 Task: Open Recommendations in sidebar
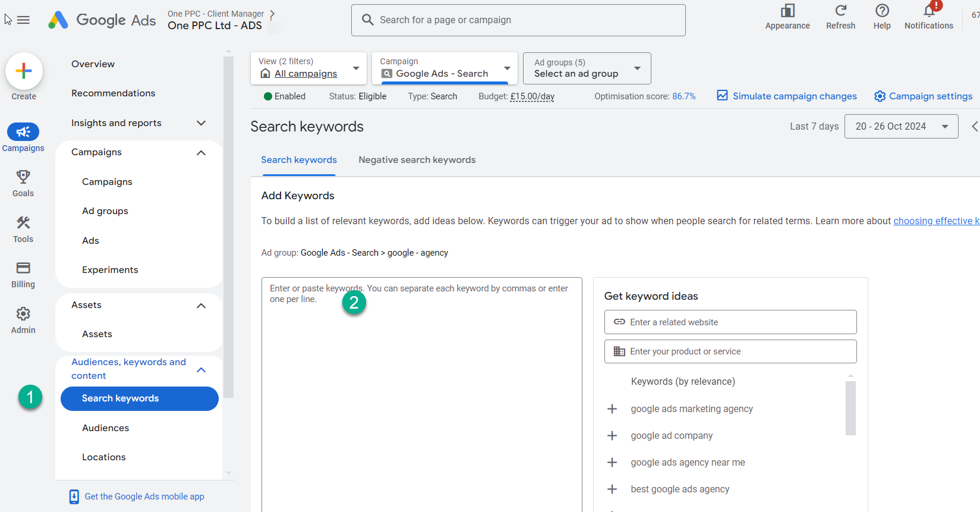[x=114, y=93]
